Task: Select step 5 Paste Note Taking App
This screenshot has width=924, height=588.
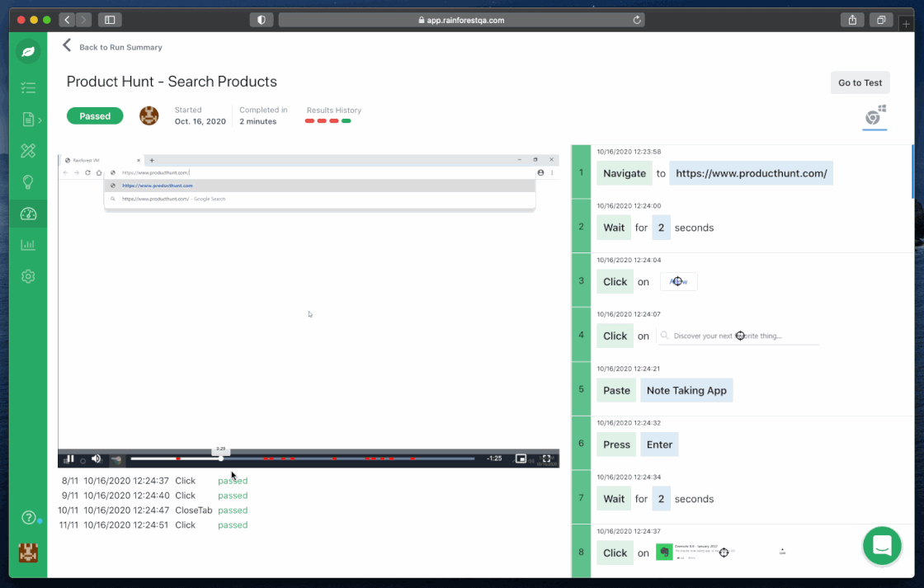Action: (x=742, y=389)
